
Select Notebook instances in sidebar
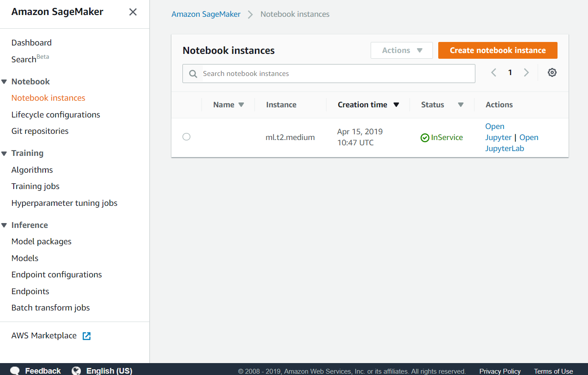pyautogui.click(x=48, y=98)
